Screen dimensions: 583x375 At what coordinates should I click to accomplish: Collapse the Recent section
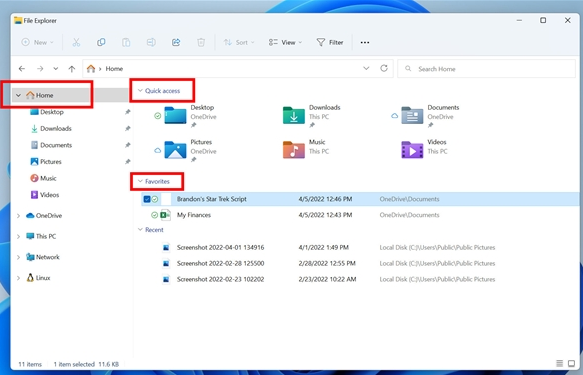coord(140,230)
